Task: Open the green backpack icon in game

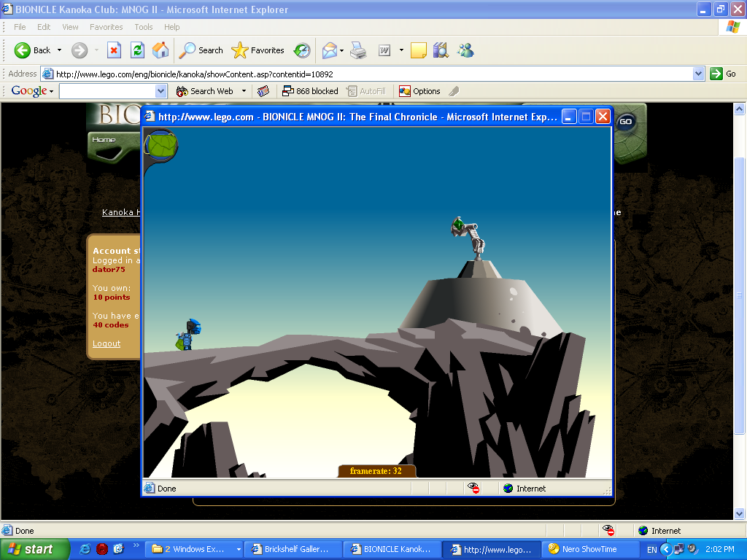Action: point(161,145)
